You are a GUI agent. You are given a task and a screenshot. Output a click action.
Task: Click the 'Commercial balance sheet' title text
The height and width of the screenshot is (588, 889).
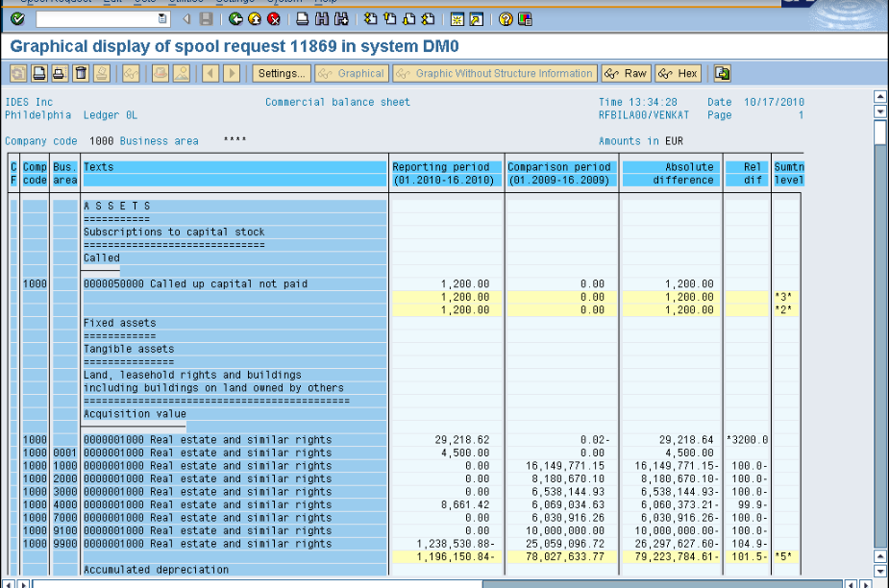(337, 102)
